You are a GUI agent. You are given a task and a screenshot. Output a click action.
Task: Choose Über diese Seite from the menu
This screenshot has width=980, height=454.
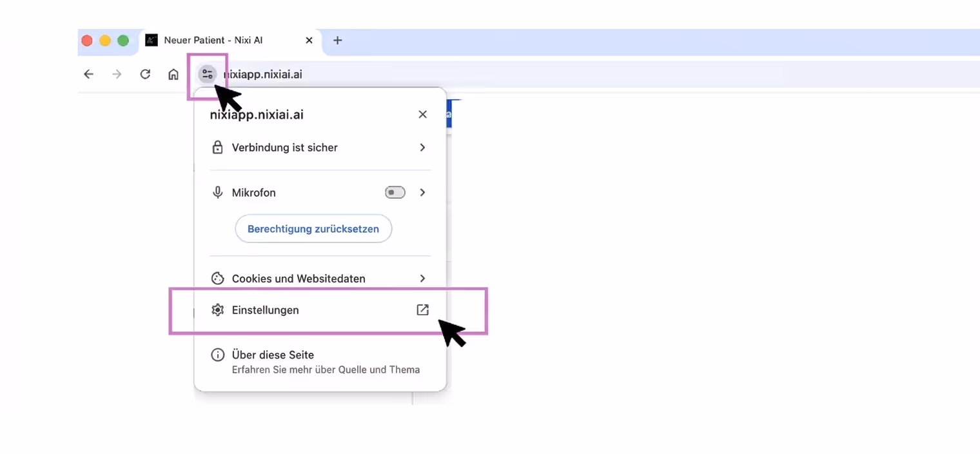(273, 354)
